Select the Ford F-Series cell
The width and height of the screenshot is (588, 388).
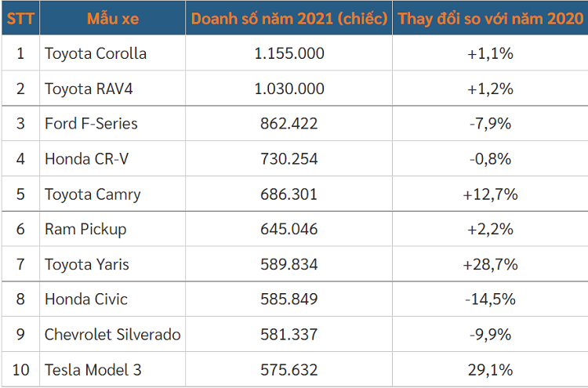(x=91, y=124)
